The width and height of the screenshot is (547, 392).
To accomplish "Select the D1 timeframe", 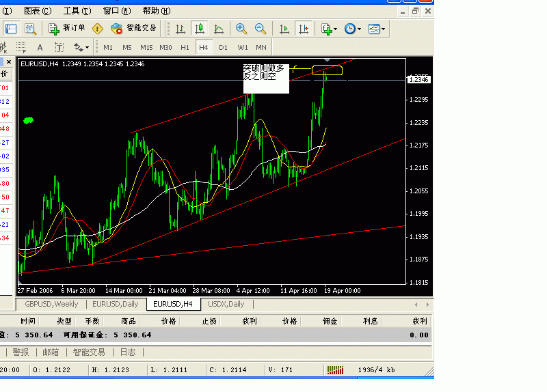I will pyautogui.click(x=223, y=47).
